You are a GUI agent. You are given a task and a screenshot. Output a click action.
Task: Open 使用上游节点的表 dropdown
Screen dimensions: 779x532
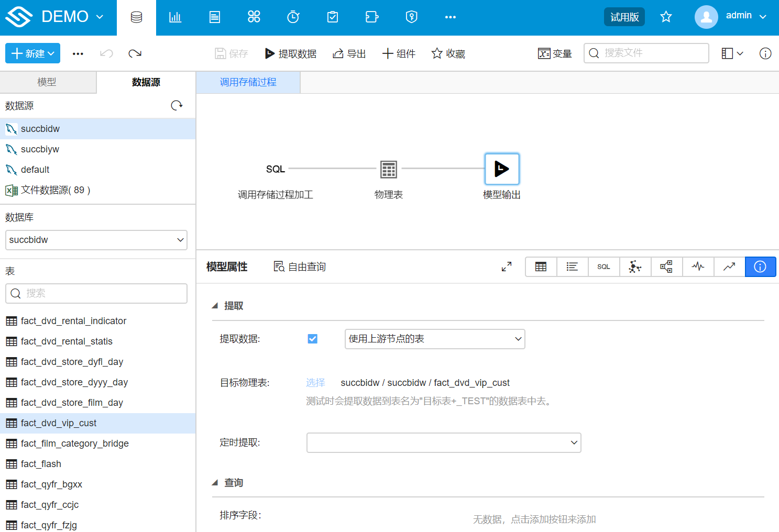pyautogui.click(x=435, y=339)
